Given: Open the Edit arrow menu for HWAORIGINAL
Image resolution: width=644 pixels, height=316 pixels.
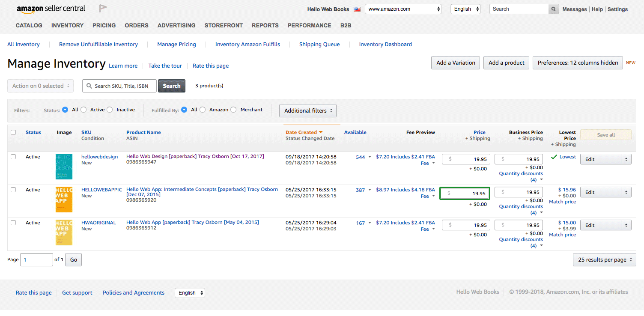Looking at the screenshot, I should pyautogui.click(x=626, y=225).
